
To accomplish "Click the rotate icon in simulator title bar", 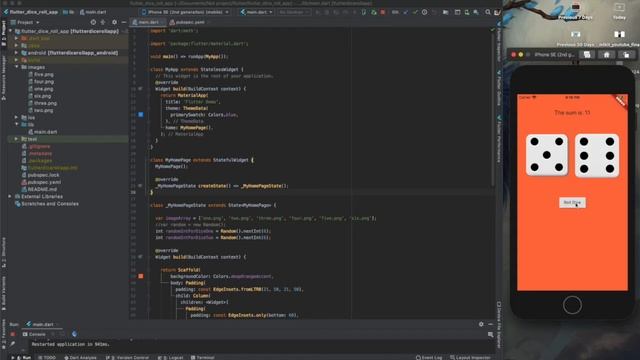I will pos(626,55).
